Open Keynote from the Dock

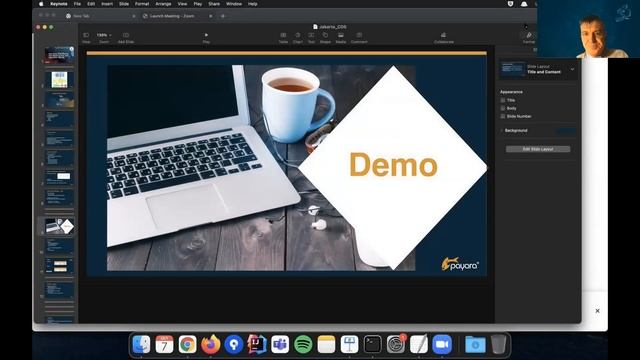point(349,344)
